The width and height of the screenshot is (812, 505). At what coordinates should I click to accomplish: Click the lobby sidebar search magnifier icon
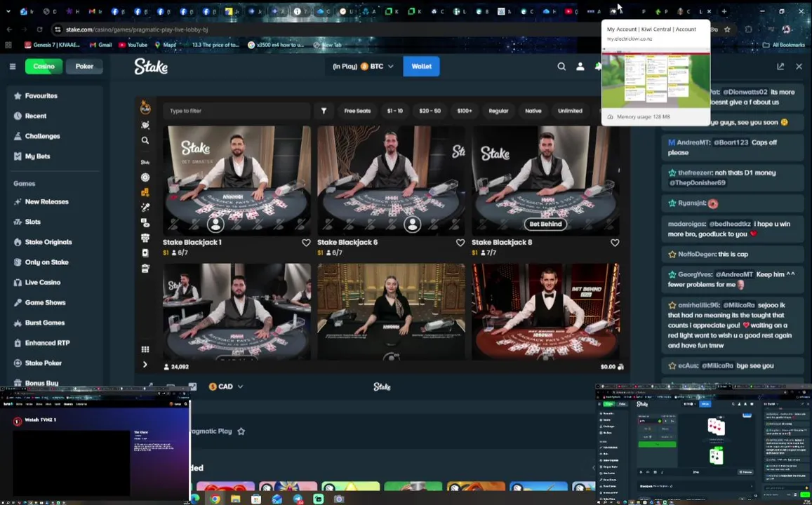(145, 140)
